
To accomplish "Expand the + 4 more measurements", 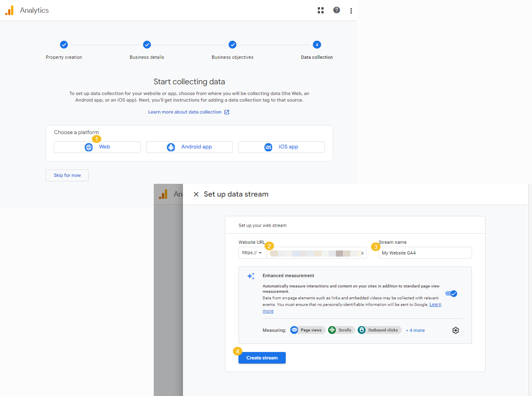I will (x=415, y=330).
